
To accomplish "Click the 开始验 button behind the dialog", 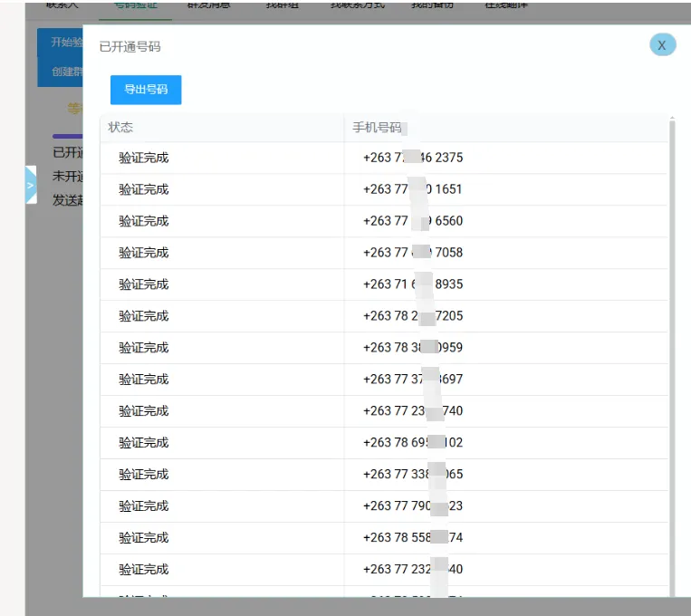I will 60,43.
